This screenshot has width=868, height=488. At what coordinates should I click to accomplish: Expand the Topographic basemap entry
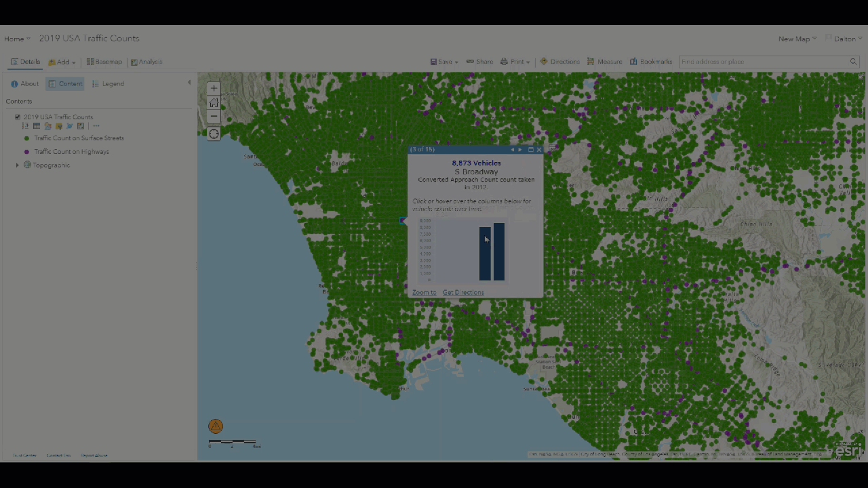click(x=17, y=165)
